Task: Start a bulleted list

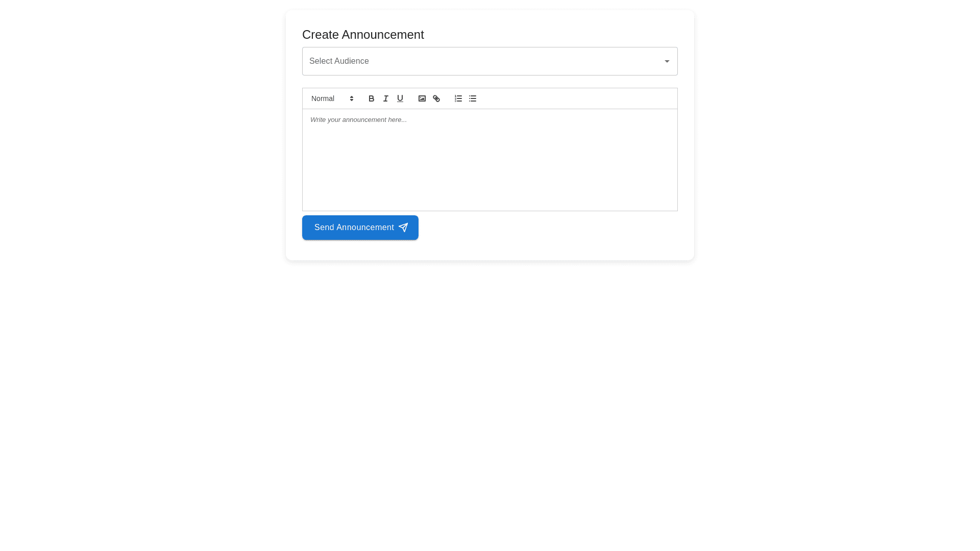Action: coord(472,98)
